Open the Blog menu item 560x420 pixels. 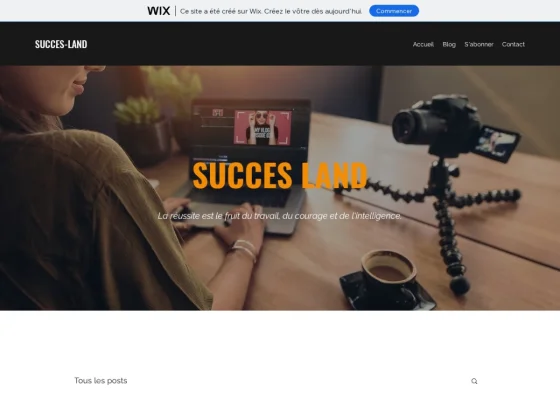[x=449, y=44]
